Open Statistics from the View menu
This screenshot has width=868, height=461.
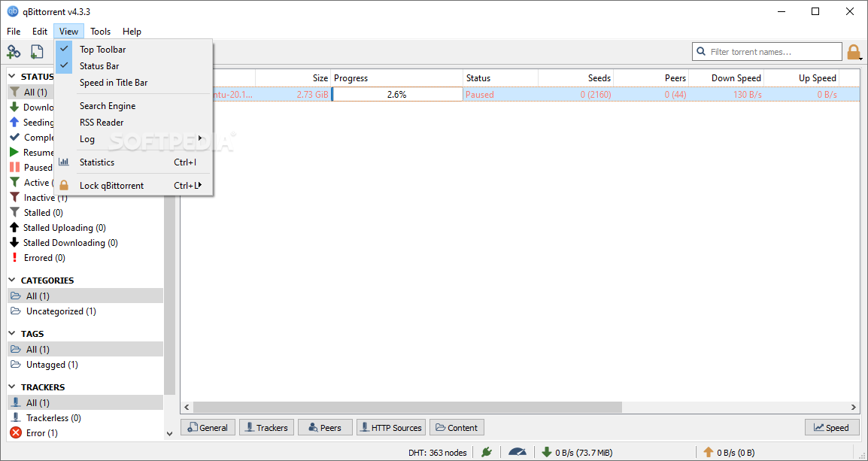tap(133, 162)
